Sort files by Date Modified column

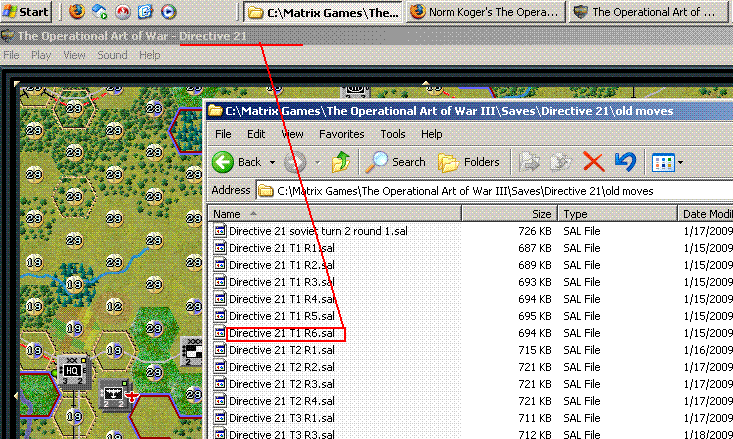(x=705, y=214)
